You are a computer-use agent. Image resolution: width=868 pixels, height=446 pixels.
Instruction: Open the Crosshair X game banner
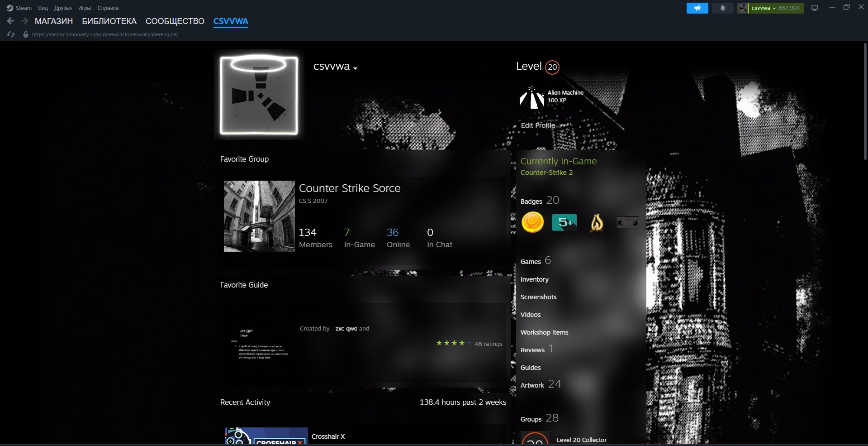[266, 436]
